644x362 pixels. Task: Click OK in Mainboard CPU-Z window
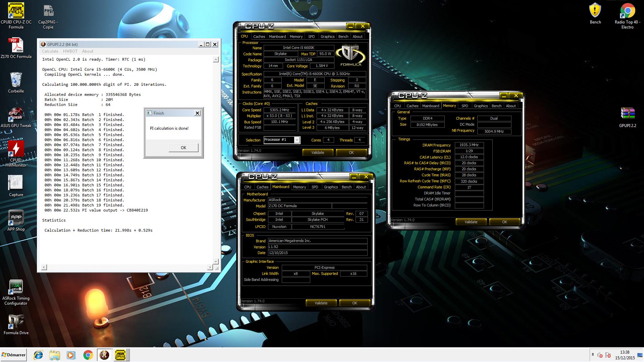355,303
